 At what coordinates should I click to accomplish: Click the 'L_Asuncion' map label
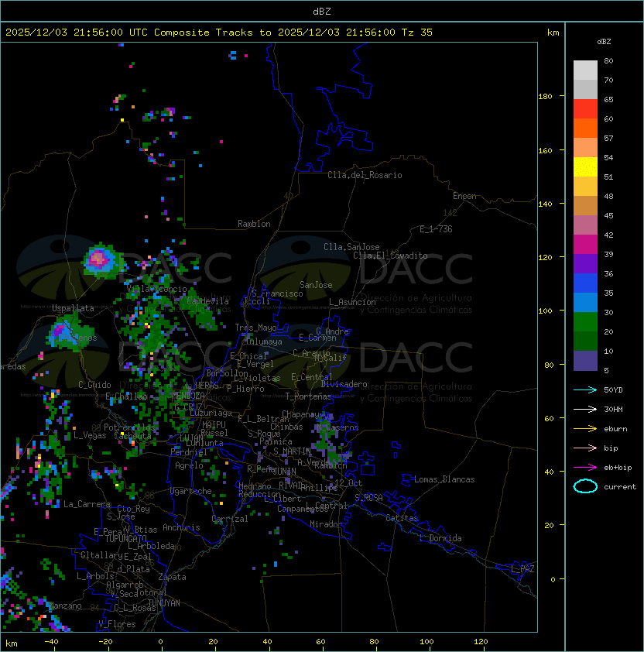point(352,302)
